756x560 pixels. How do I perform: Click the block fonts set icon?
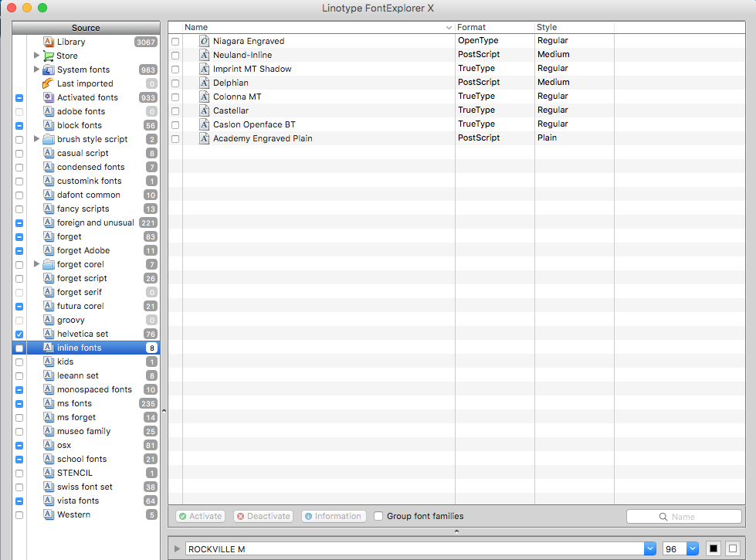point(48,125)
